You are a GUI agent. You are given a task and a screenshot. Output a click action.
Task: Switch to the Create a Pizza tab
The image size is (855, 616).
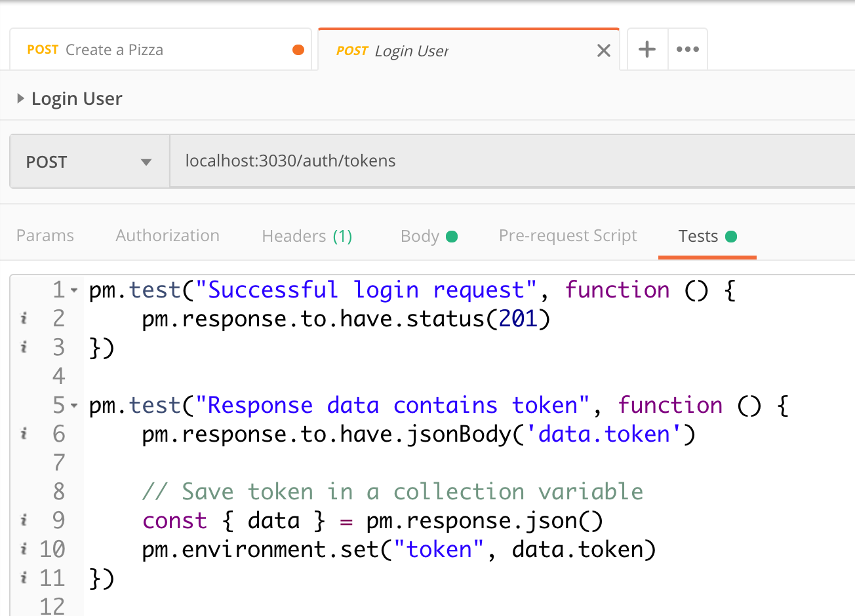pos(161,49)
